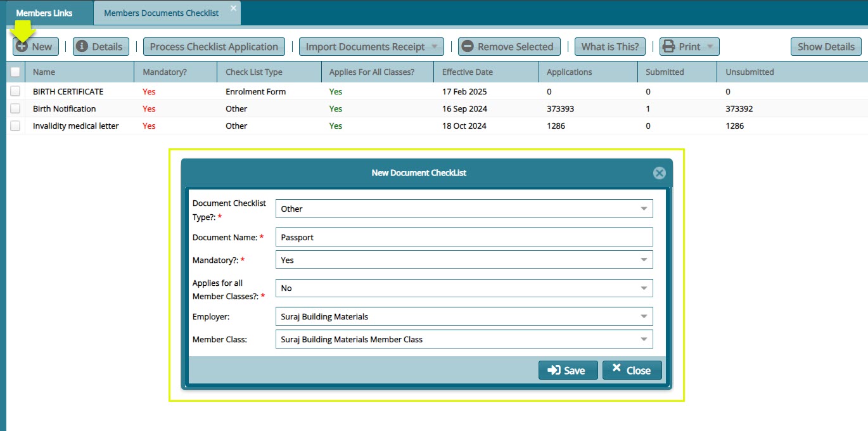Switch to the Members Links tab
The image size is (868, 431).
(x=44, y=12)
